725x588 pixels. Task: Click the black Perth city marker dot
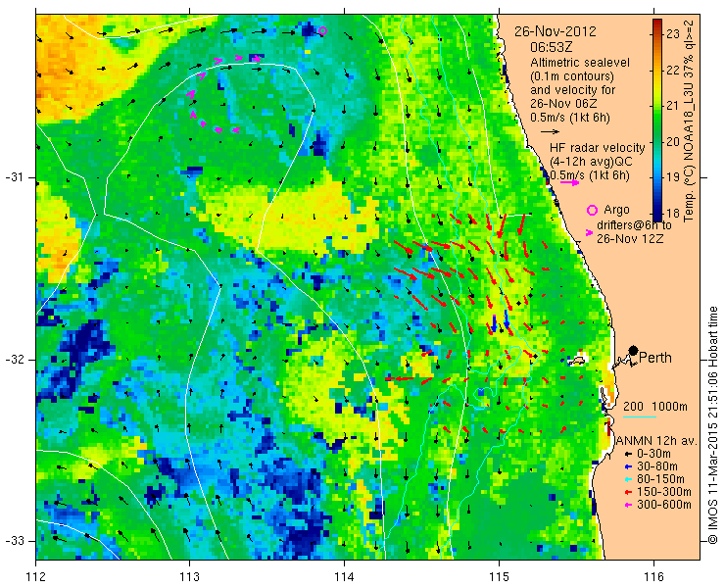pyautogui.click(x=634, y=350)
